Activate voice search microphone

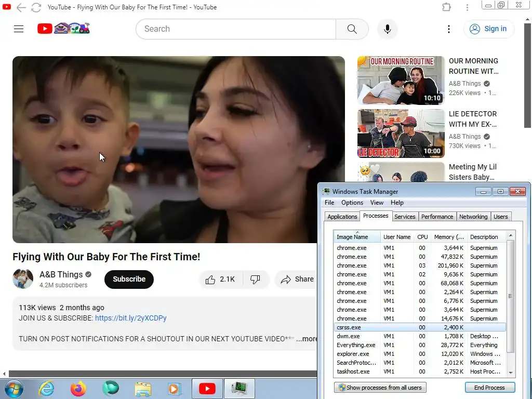(x=387, y=29)
